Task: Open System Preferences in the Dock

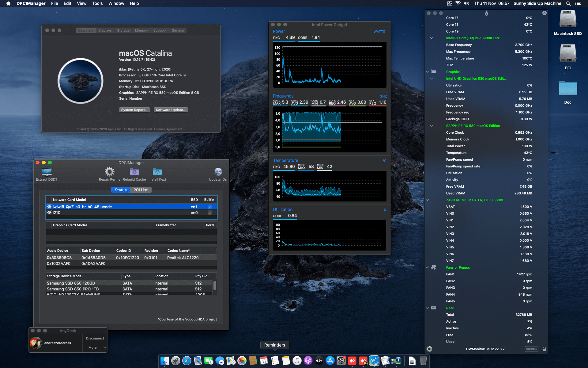Action: coord(341,361)
